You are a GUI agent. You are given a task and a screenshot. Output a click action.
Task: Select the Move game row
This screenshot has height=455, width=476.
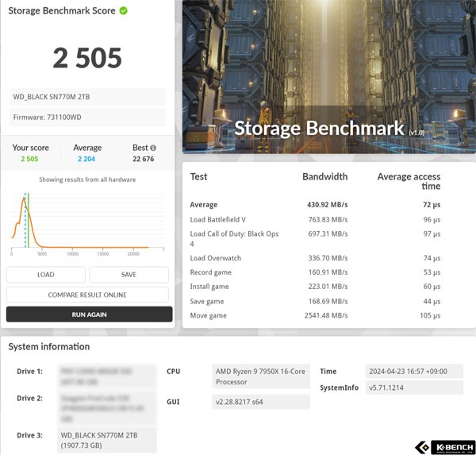315,315
